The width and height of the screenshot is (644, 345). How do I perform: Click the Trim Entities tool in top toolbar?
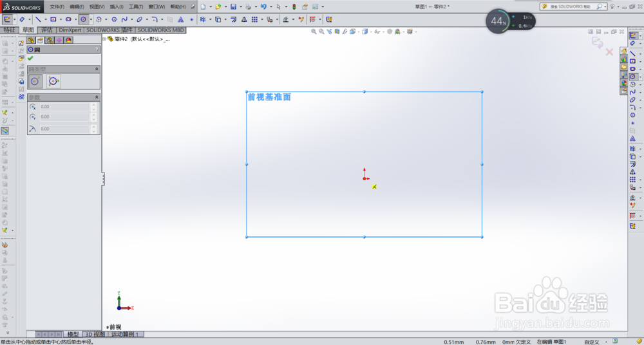point(203,19)
